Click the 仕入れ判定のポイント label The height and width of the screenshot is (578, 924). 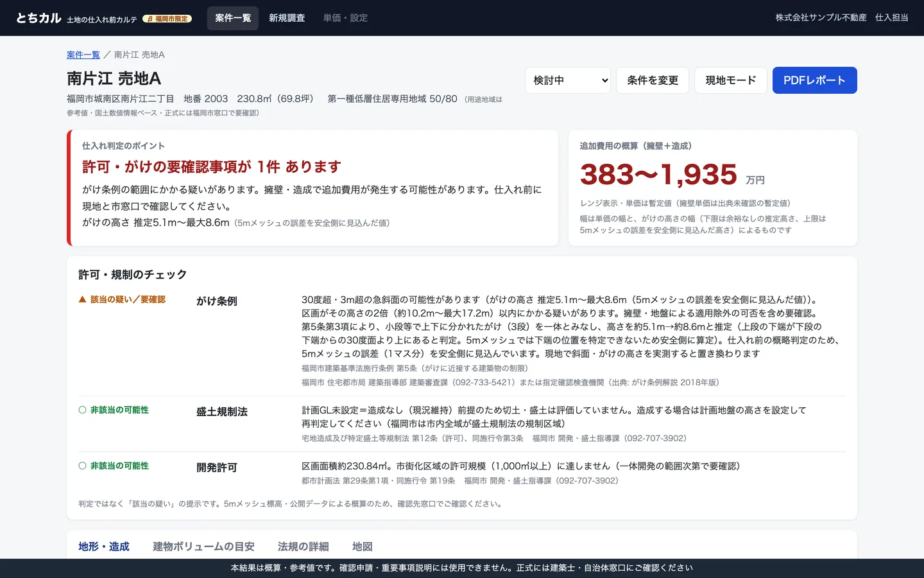click(x=123, y=146)
